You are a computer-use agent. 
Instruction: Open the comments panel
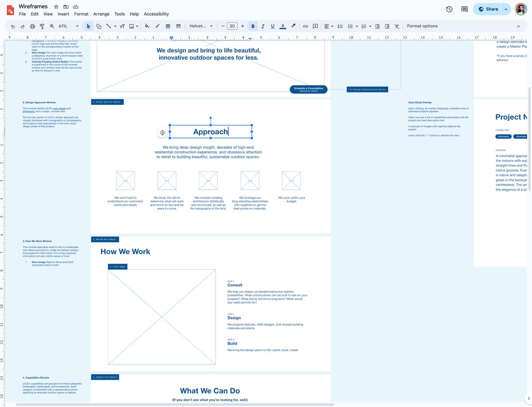point(463,9)
